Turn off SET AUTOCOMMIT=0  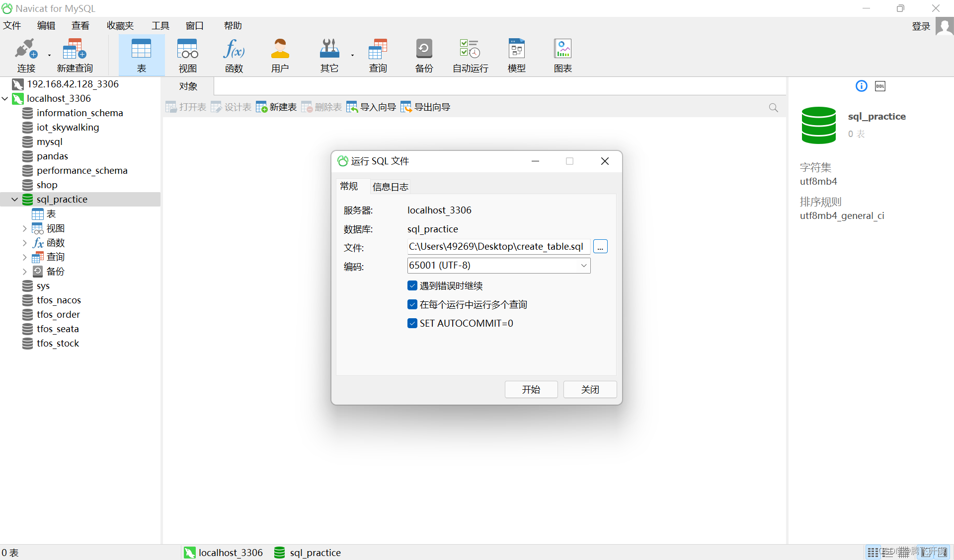(x=412, y=323)
